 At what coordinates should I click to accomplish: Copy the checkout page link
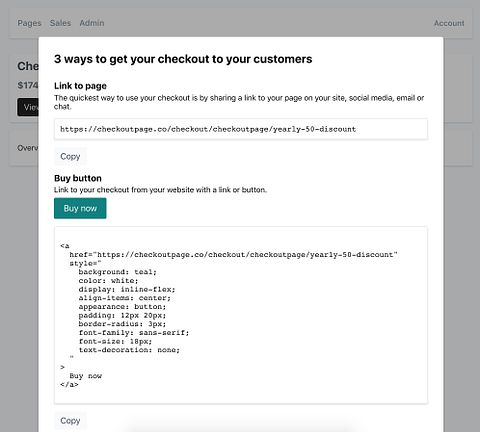click(x=70, y=156)
